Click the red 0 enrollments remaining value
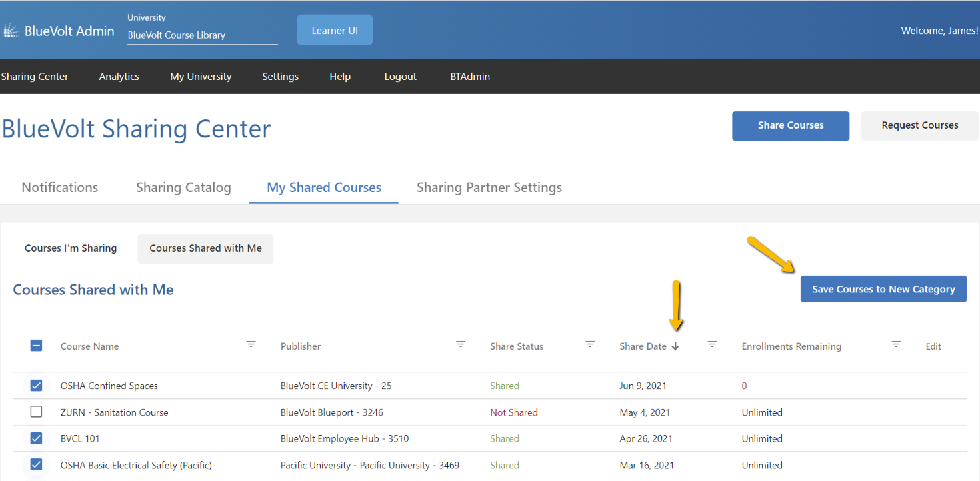This screenshot has height=481, width=980. click(744, 386)
